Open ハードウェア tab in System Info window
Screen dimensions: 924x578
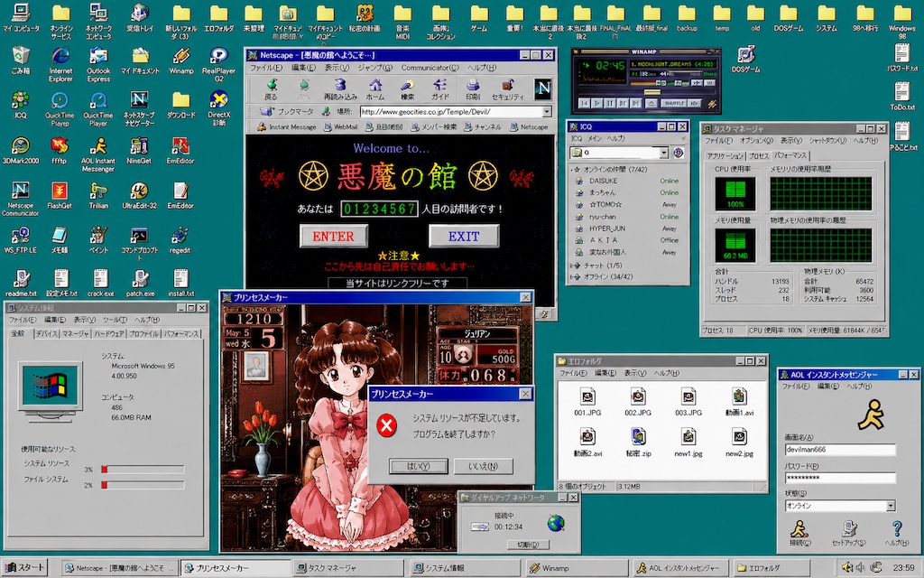click(109, 334)
